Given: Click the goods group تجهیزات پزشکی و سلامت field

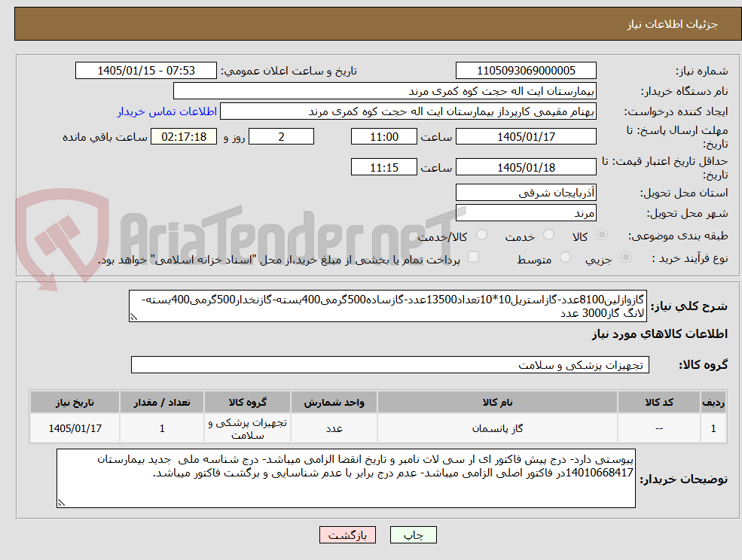Looking at the screenshot, I should pyautogui.click(x=390, y=364).
